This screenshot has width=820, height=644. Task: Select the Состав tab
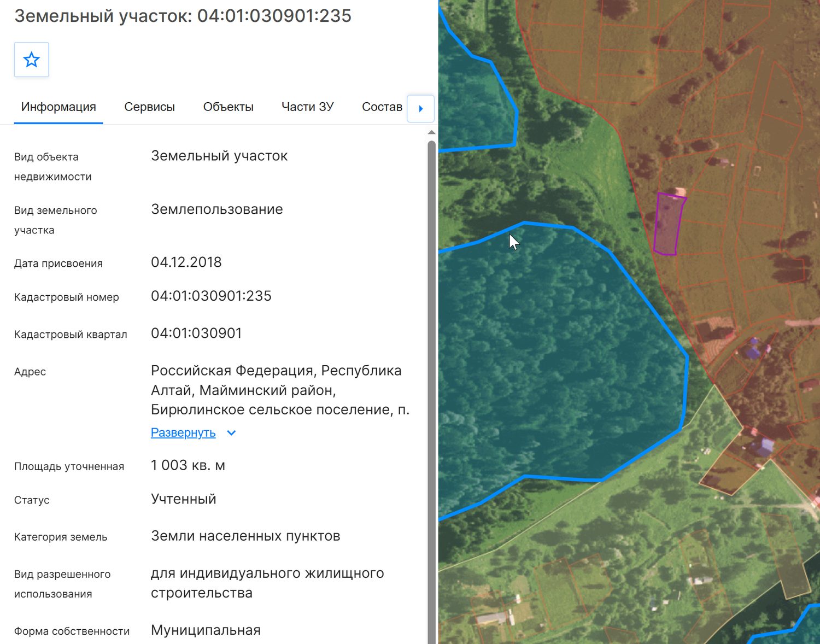point(382,107)
